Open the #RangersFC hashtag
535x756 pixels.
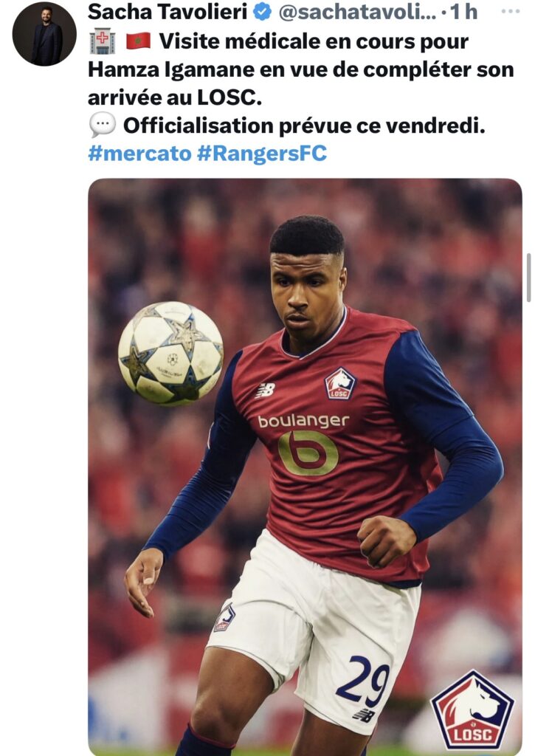tap(262, 154)
